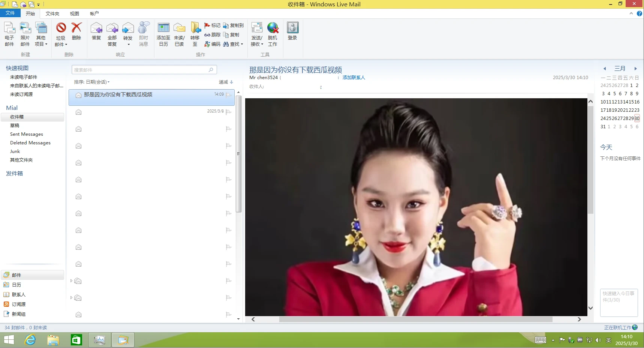Click the Sign in (登录) icon

[x=292, y=28]
